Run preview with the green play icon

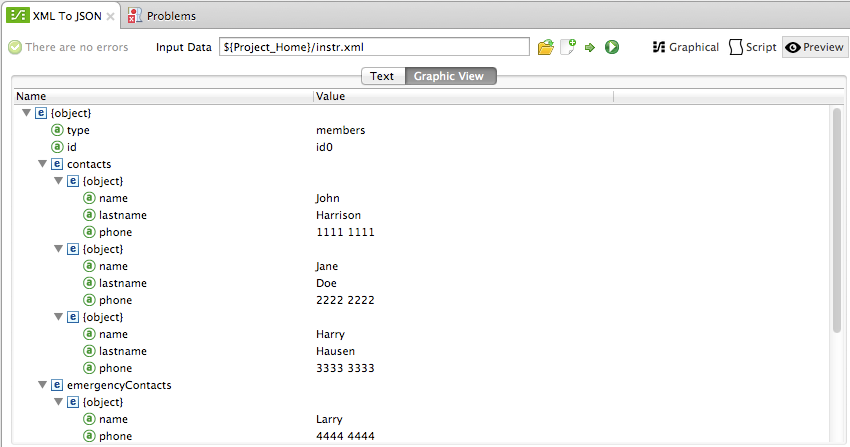coord(612,47)
